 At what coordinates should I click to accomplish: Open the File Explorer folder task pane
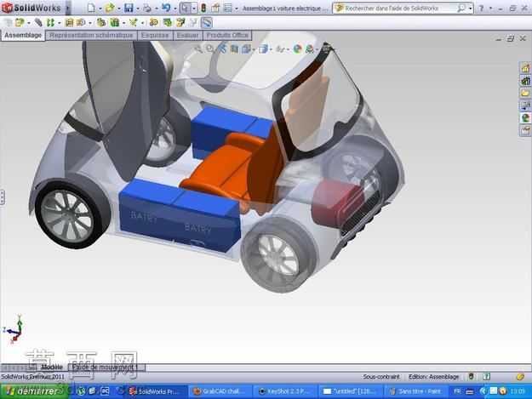(525, 93)
